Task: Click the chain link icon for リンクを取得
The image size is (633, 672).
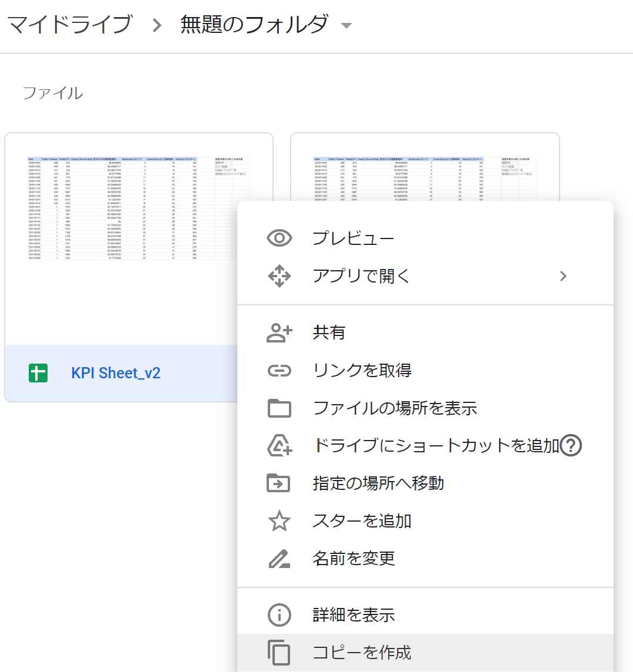Action: [280, 370]
